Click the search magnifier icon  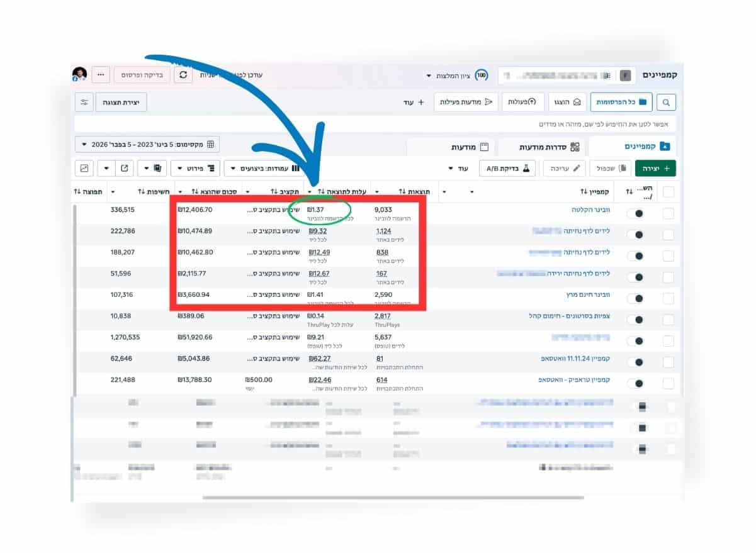tap(666, 102)
